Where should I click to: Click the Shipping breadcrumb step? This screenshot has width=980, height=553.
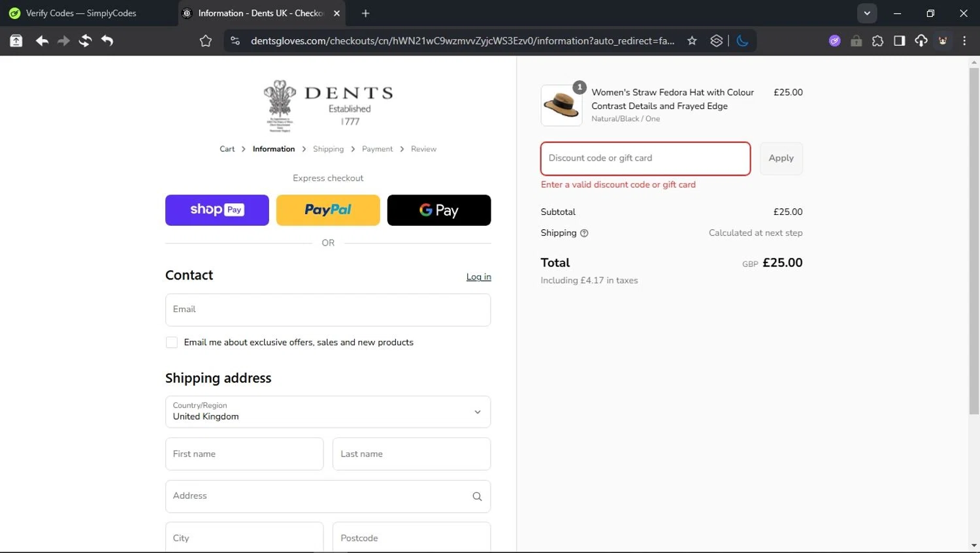328,149
